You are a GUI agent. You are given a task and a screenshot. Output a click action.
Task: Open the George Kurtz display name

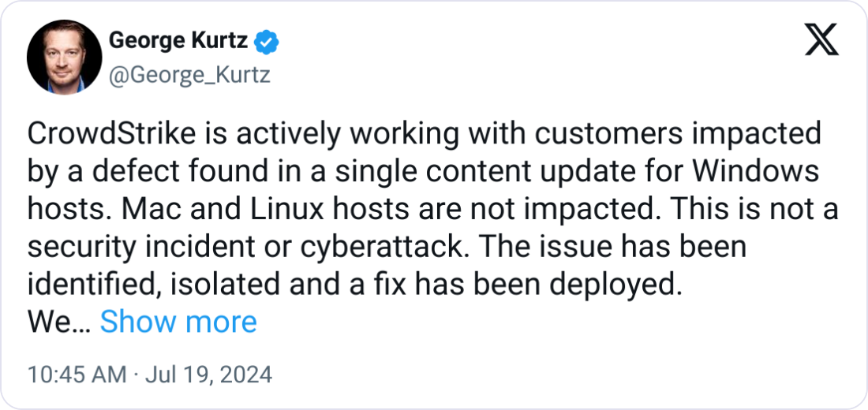(178, 40)
